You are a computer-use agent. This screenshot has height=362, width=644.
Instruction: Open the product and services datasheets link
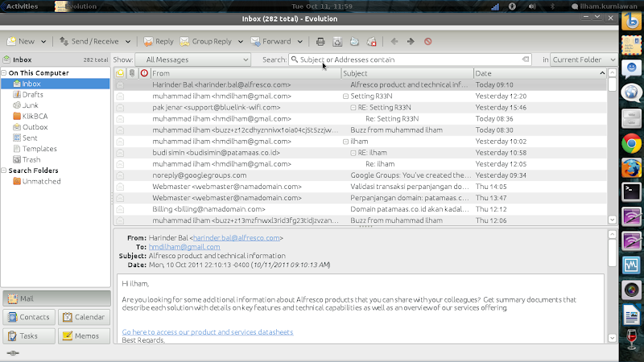(208, 332)
